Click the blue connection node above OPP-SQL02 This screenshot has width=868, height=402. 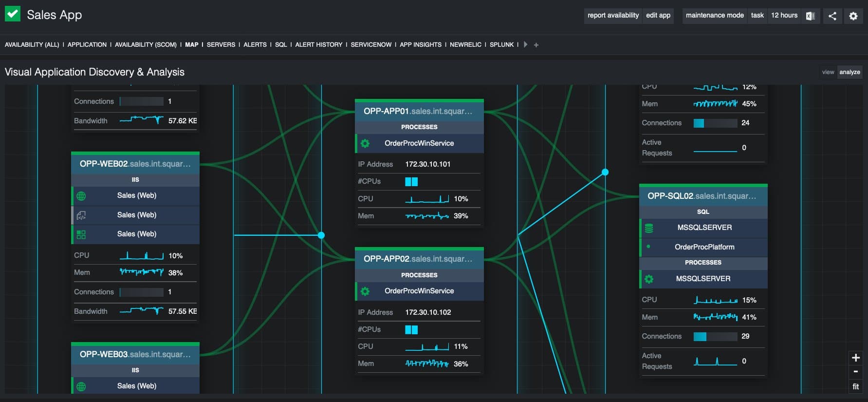pos(605,172)
